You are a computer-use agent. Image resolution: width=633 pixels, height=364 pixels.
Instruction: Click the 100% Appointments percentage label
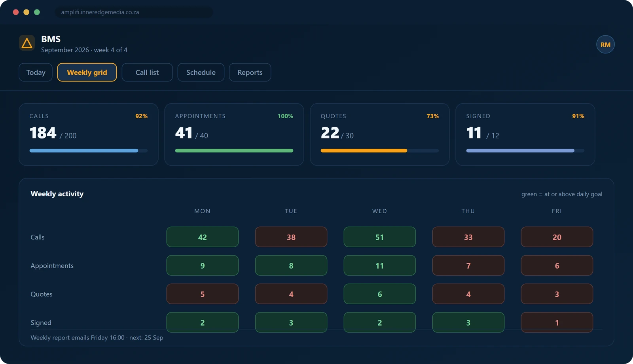[x=285, y=116]
